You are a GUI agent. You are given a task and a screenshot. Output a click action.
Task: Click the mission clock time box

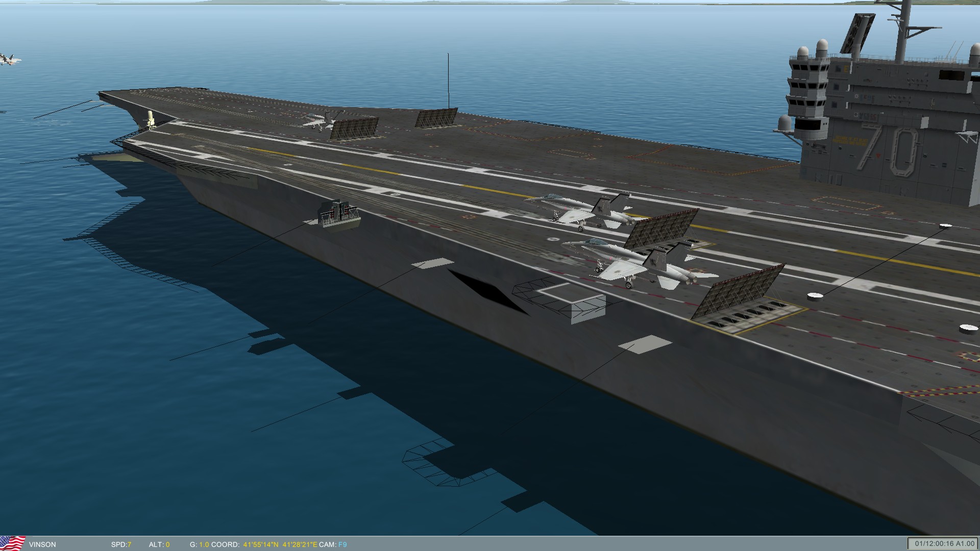coord(942,543)
